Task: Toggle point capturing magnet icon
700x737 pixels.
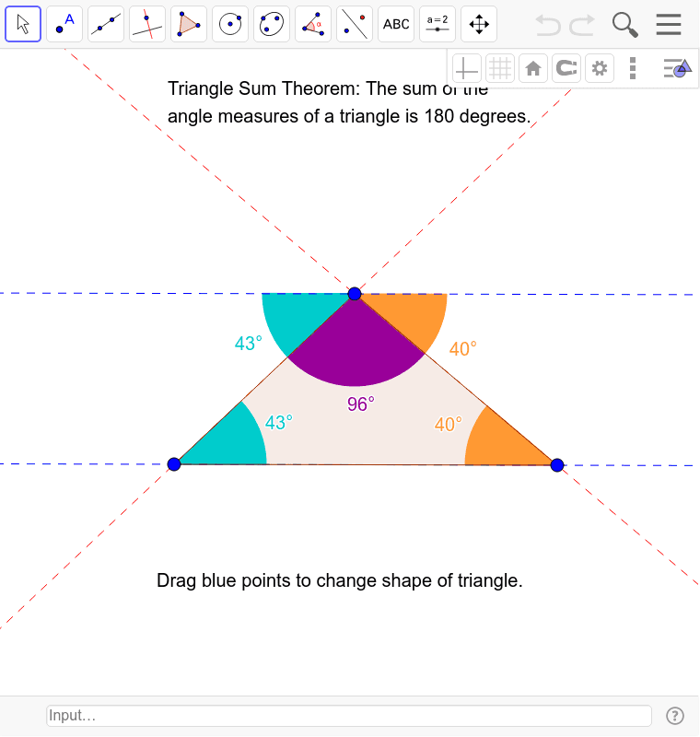Action: 566,68
